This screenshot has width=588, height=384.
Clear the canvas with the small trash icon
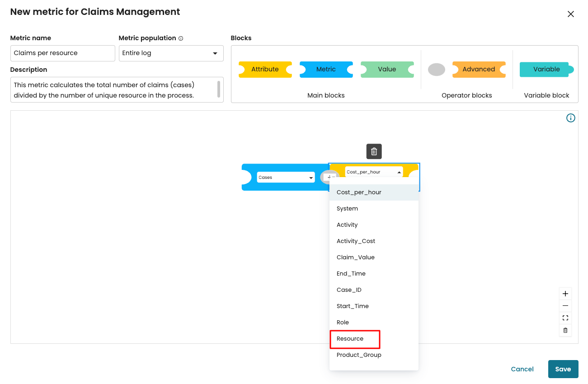point(565,330)
